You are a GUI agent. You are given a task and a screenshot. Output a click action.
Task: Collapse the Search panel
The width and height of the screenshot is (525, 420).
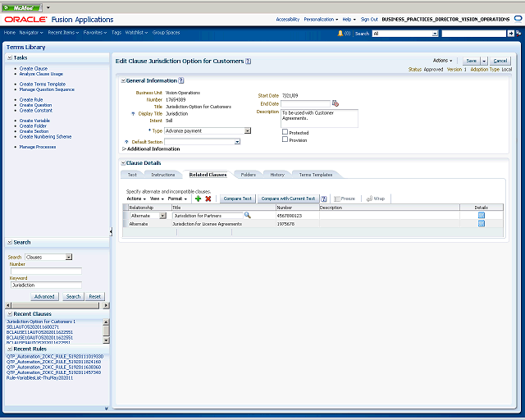(x=10, y=242)
